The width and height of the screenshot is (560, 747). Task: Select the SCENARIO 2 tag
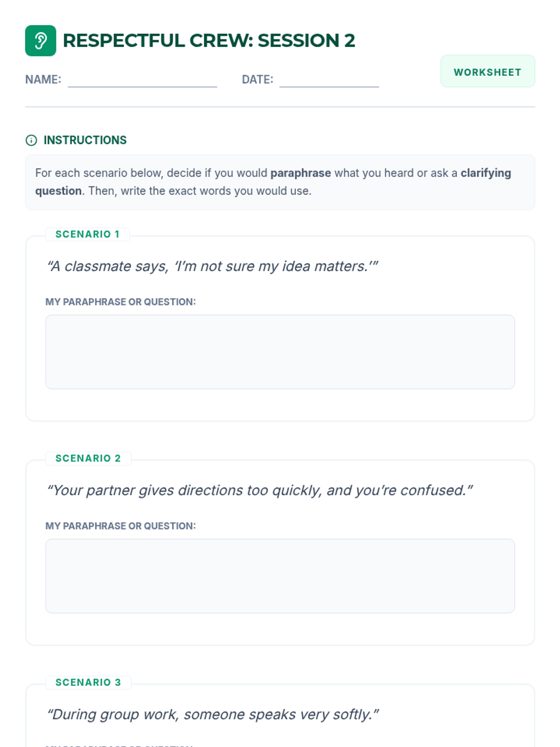click(88, 458)
